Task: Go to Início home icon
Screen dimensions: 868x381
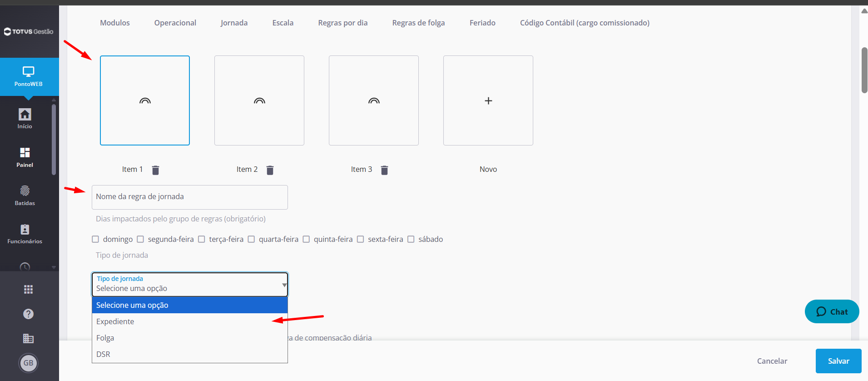Action: (25, 114)
